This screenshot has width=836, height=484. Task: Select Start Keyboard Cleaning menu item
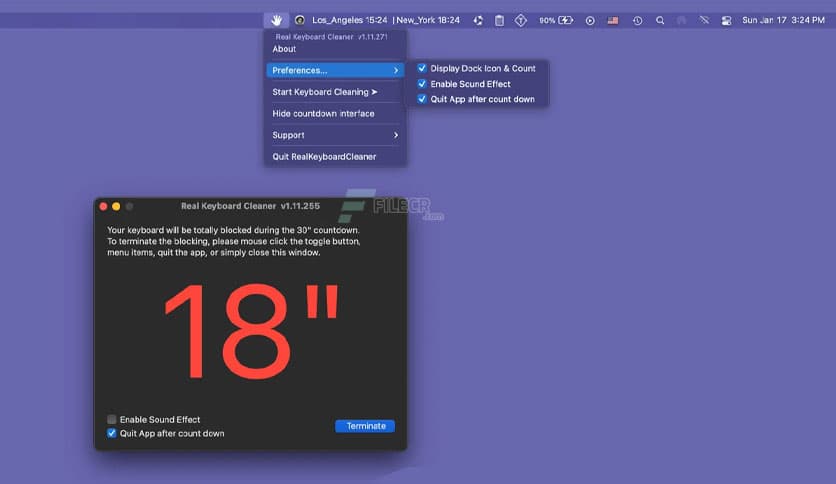tap(325, 92)
